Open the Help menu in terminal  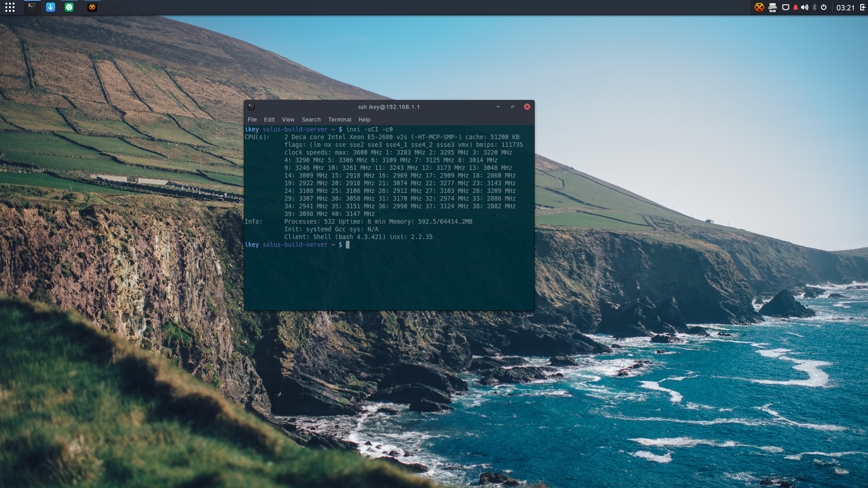tap(364, 120)
